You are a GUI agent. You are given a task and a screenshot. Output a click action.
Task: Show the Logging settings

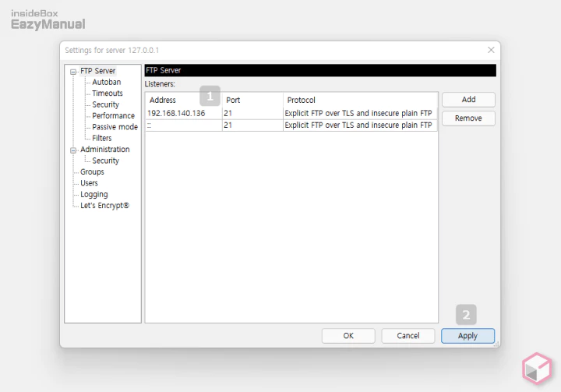(x=93, y=194)
